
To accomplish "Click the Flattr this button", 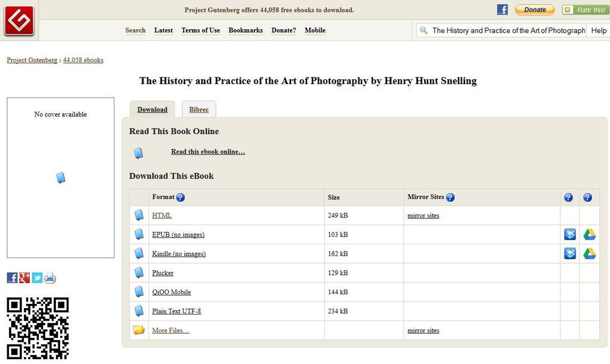I will [x=583, y=10].
